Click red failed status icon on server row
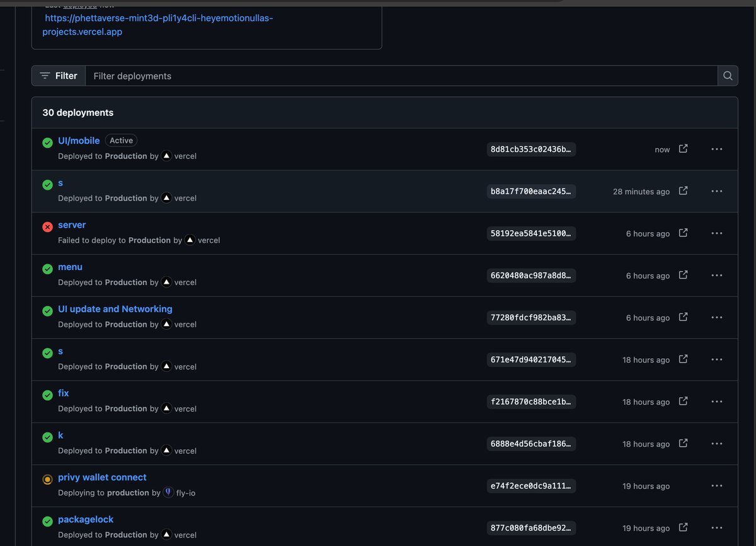The height and width of the screenshot is (546, 756). click(x=47, y=227)
